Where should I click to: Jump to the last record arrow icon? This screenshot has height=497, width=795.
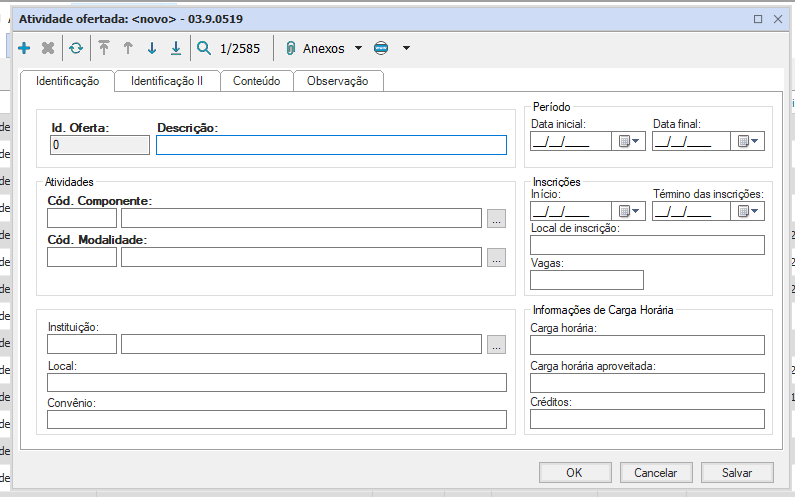click(176, 48)
